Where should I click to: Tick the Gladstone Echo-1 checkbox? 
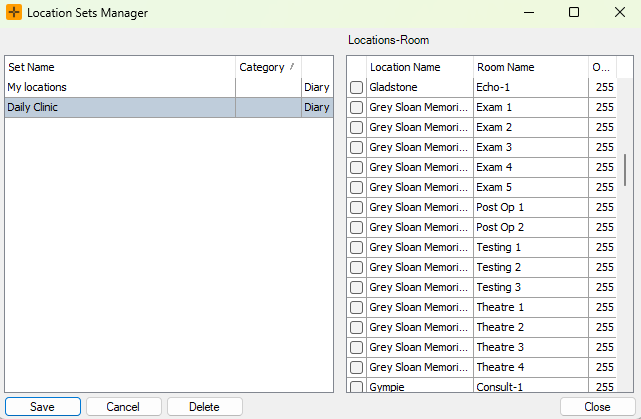coord(356,87)
